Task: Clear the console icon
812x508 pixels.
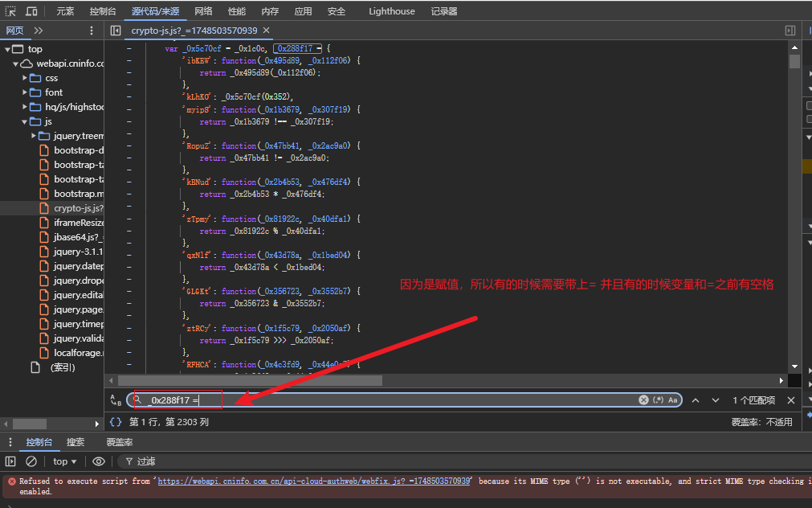Action: pos(31,461)
